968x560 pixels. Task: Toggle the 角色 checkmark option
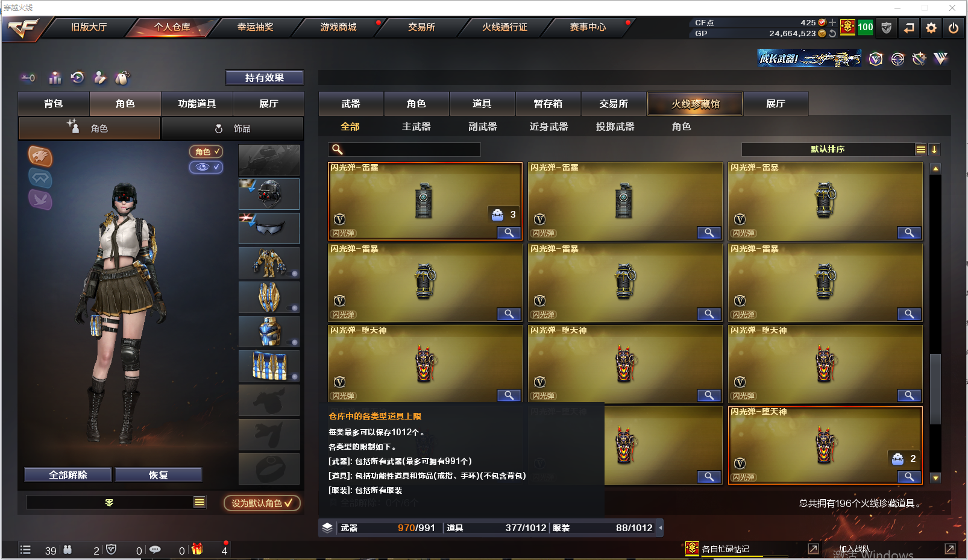point(206,152)
